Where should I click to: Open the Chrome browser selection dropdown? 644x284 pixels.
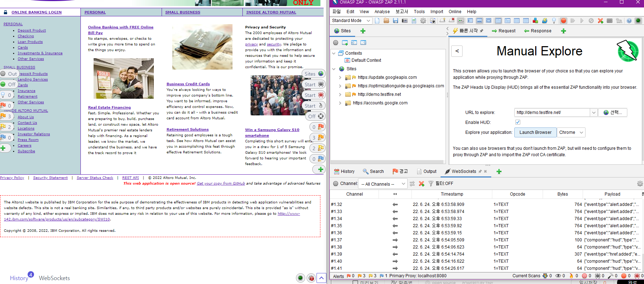click(x=571, y=132)
